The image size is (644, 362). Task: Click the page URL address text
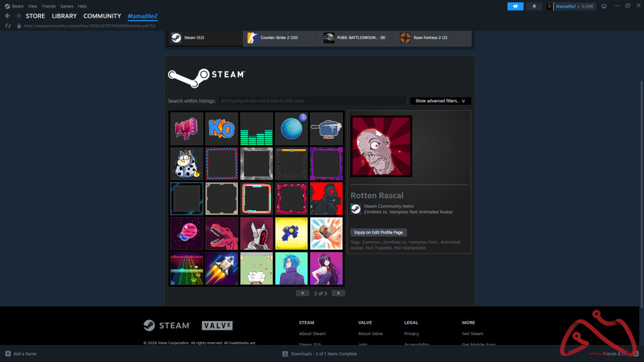point(89,26)
